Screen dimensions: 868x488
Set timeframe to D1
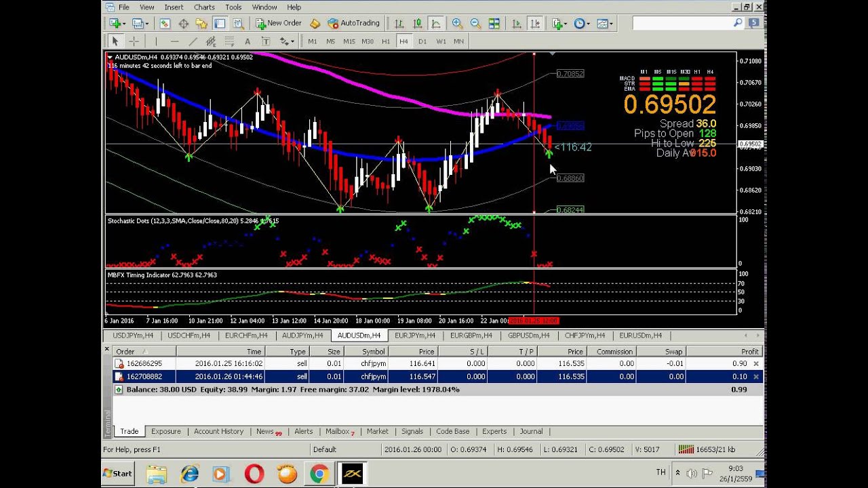pos(422,41)
